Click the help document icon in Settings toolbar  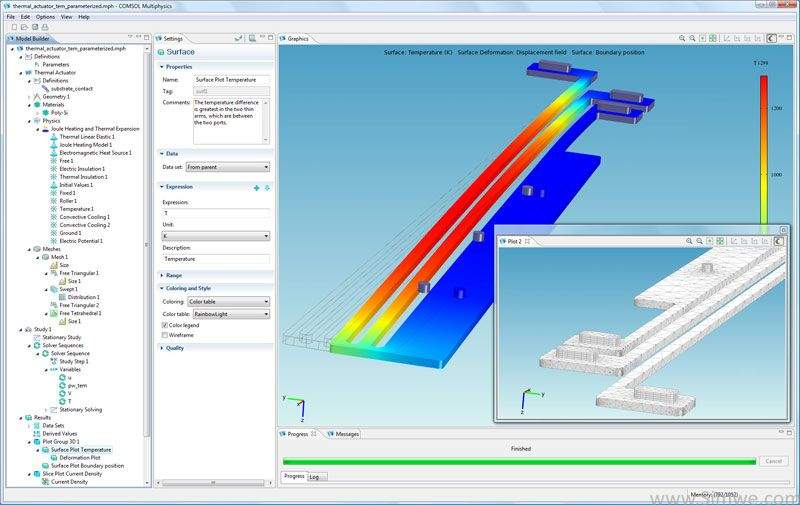252,38
